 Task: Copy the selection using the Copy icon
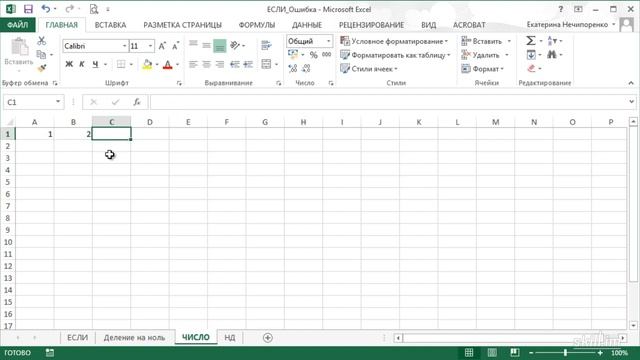(41, 54)
